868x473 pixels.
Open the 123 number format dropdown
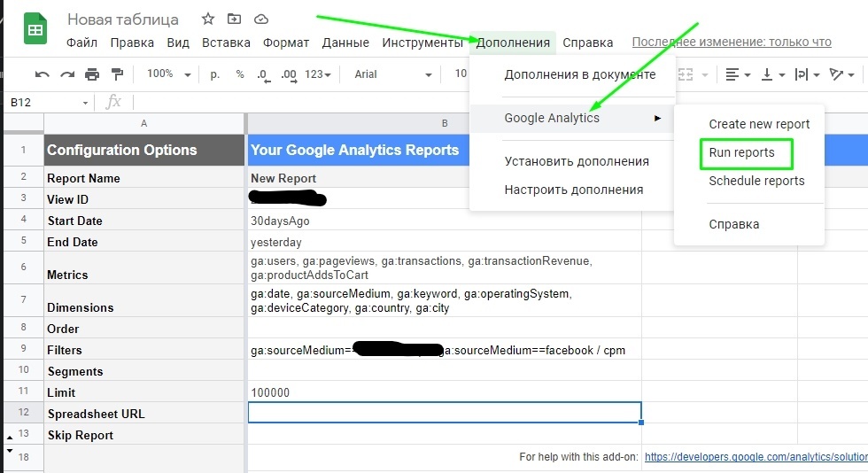[x=318, y=74]
